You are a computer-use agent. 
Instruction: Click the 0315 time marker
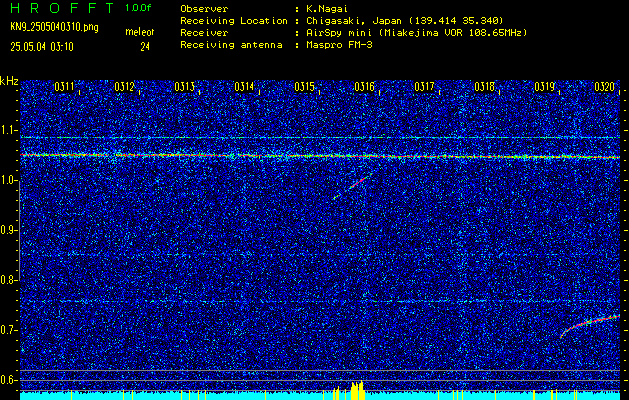coord(304,87)
